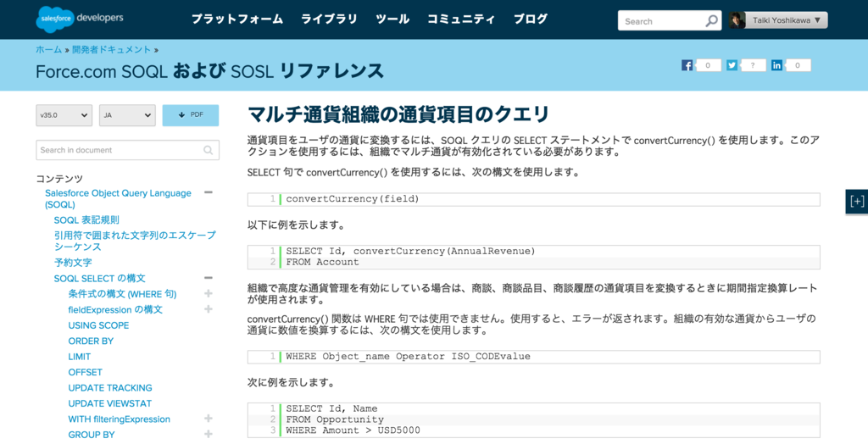Open OFFSET topic
Image resolution: width=868 pixels, height=444 pixels.
pos(86,372)
